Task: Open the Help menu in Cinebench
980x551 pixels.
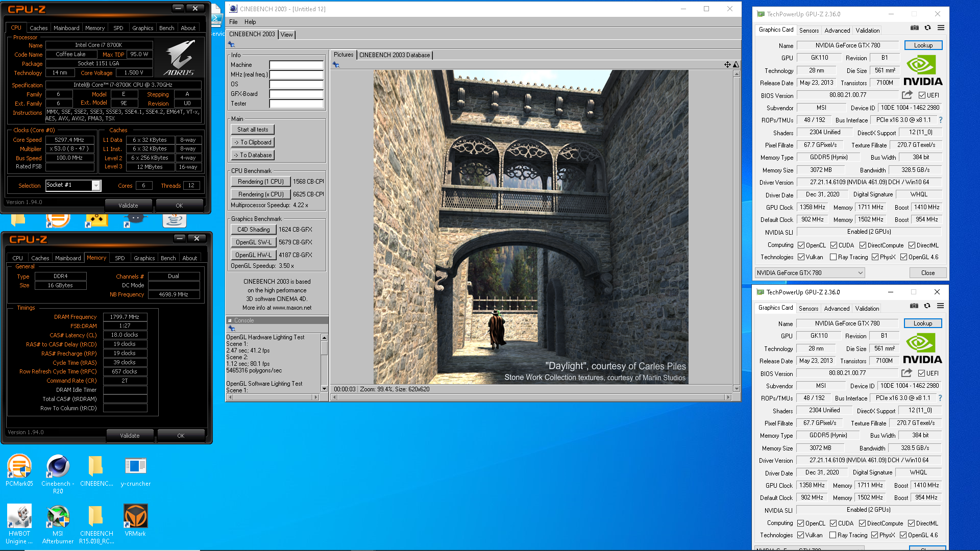Action: pyautogui.click(x=250, y=22)
